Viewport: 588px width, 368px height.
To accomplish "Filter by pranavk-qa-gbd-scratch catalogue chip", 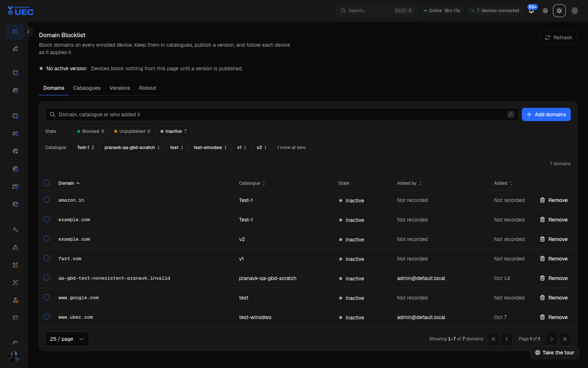I will click(132, 148).
